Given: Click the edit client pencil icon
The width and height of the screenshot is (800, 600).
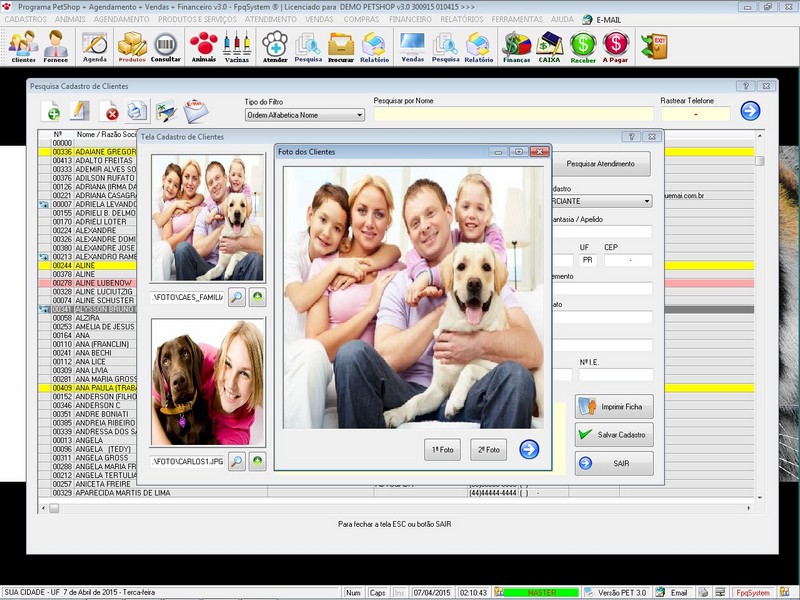Looking at the screenshot, I should pos(80,111).
